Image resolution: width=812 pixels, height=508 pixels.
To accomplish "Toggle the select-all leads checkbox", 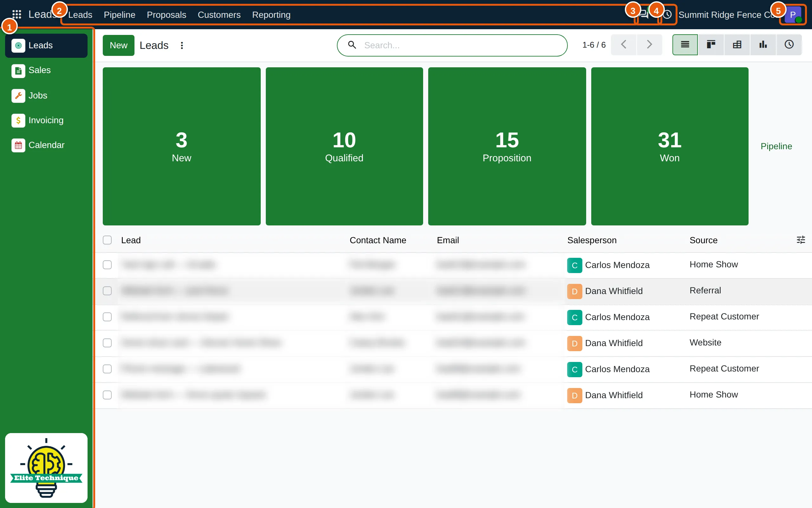I will pyautogui.click(x=107, y=240).
